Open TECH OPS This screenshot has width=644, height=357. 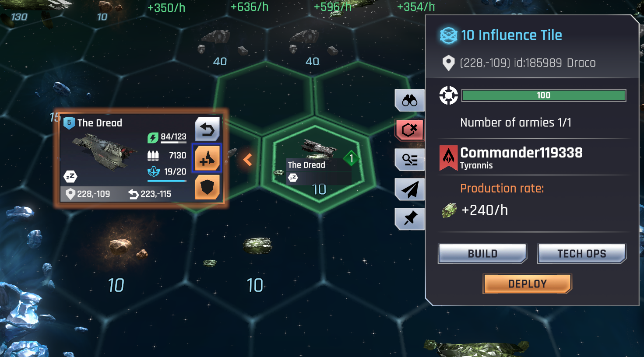point(581,254)
